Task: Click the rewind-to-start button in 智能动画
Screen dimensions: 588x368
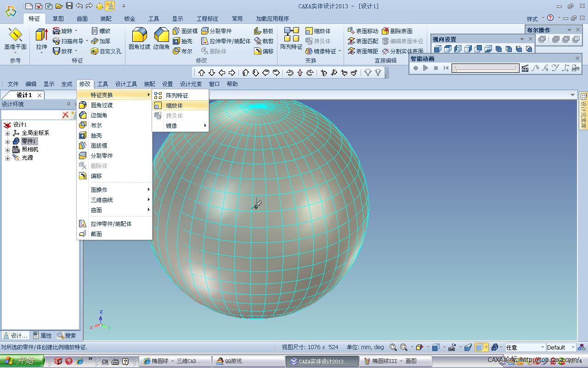Action: (446, 68)
